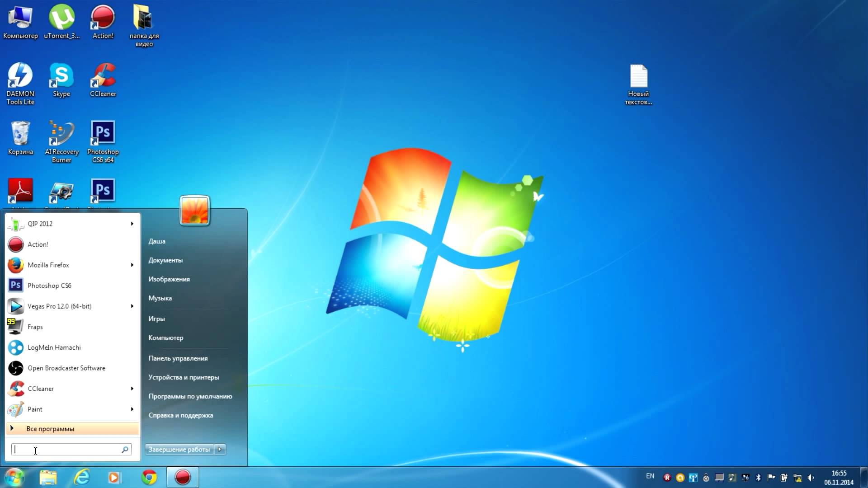Viewport: 868px width, 488px height.
Task: Launch Action! from the Start menu list
Action: pyautogui.click(x=72, y=244)
